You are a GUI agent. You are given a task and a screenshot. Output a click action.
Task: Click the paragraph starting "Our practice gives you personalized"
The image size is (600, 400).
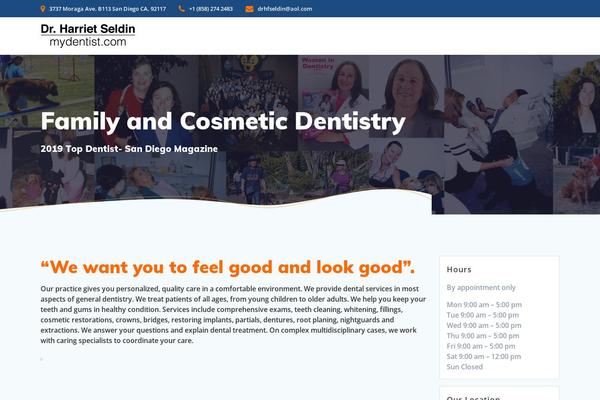coord(233,315)
